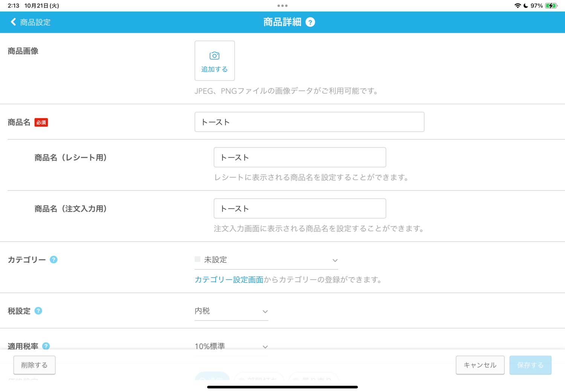Focus the 商品名 required text field

309,122
